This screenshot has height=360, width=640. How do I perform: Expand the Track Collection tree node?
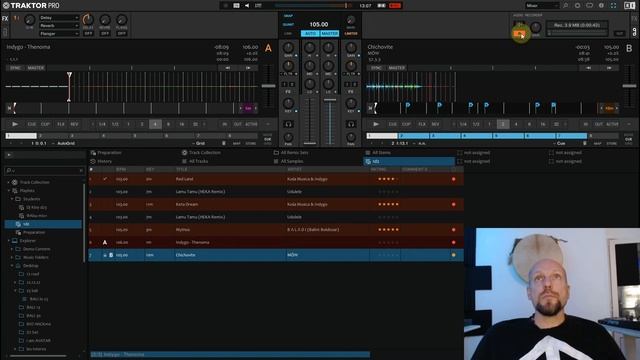tap(9, 182)
